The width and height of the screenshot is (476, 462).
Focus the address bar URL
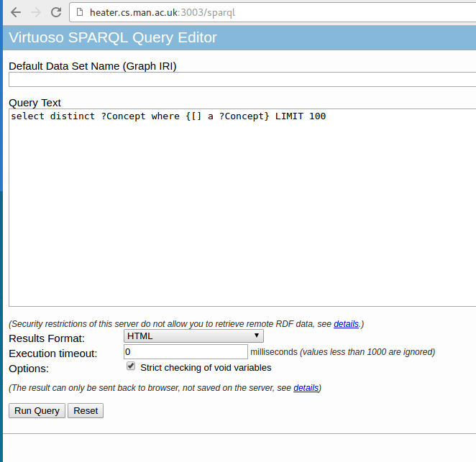(163, 12)
